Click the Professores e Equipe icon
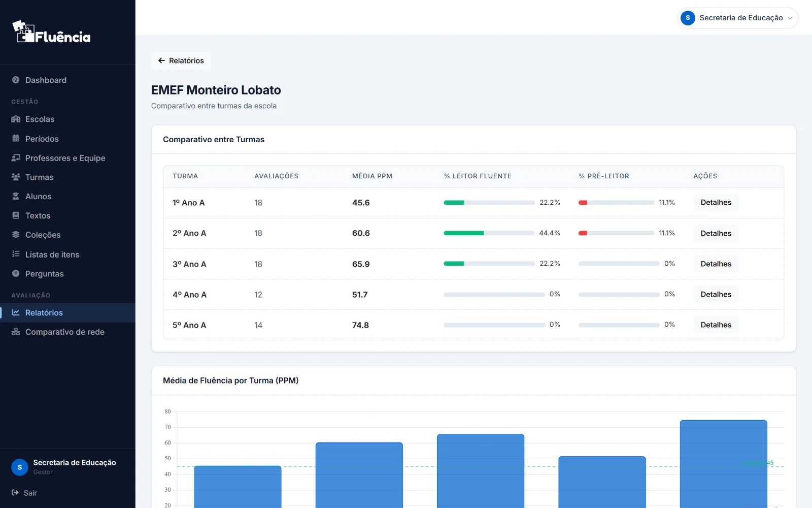This screenshot has height=508, width=812. pyautogui.click(x=16, y=157)
